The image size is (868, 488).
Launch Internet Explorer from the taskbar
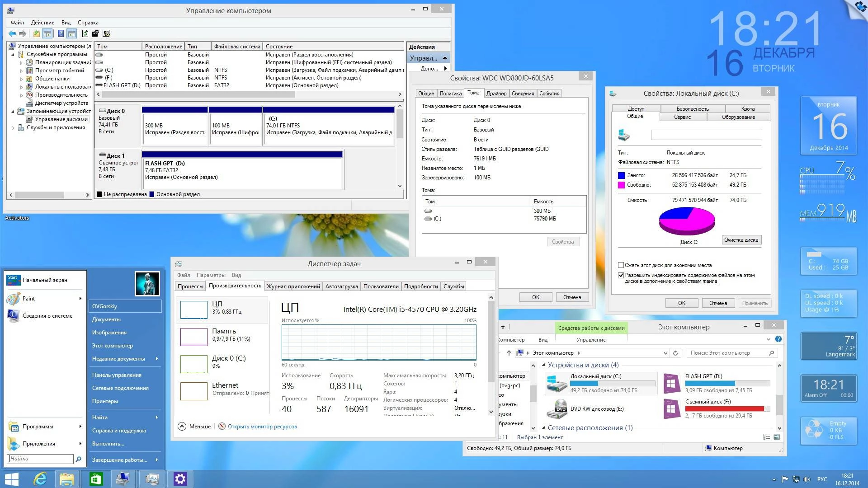[x=40, y=479]
